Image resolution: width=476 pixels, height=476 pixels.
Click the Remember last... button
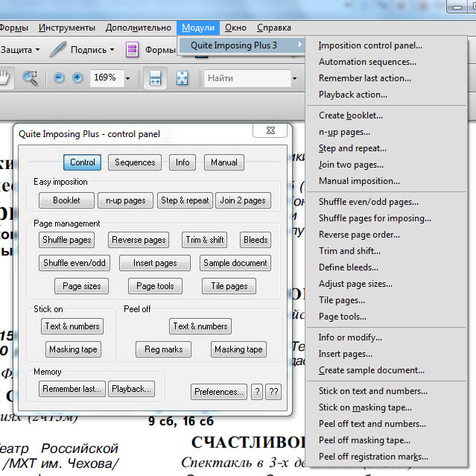[72, 389]
